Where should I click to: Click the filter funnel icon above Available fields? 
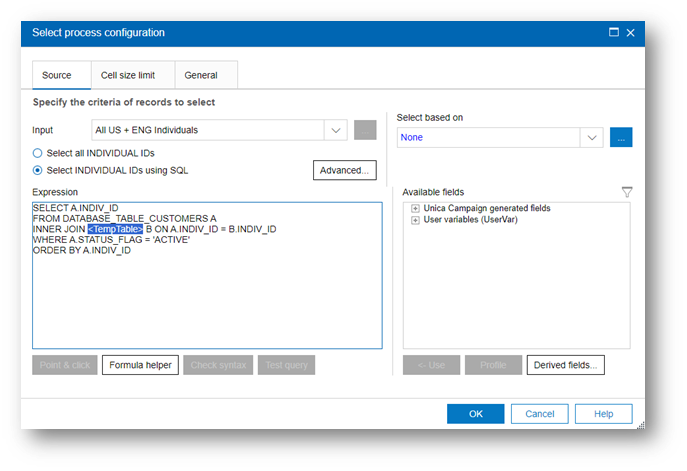tap(627, 192)
